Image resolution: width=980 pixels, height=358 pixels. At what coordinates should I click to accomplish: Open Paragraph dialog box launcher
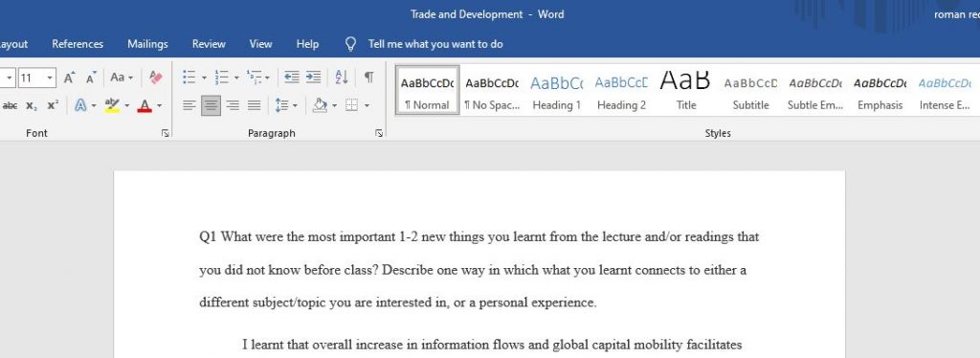point(379,133)
